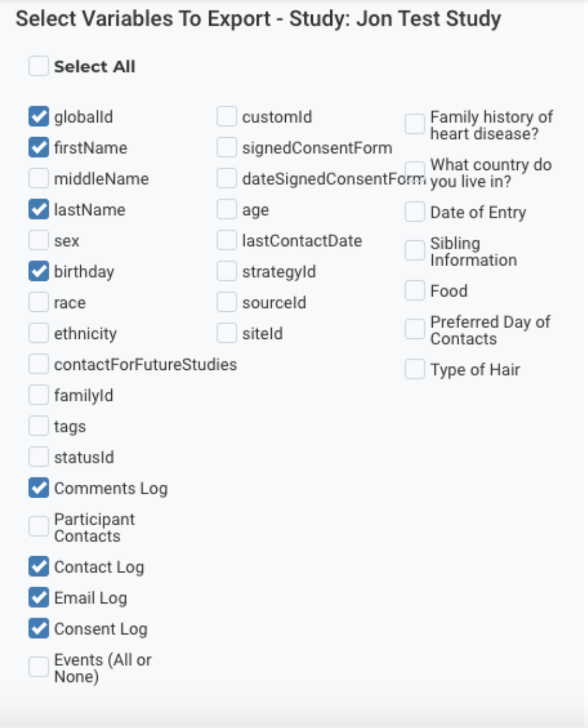The image size is (588, 728).
Task: Uncheck the globalId checkbox
Action: click(x=39, y=117)
